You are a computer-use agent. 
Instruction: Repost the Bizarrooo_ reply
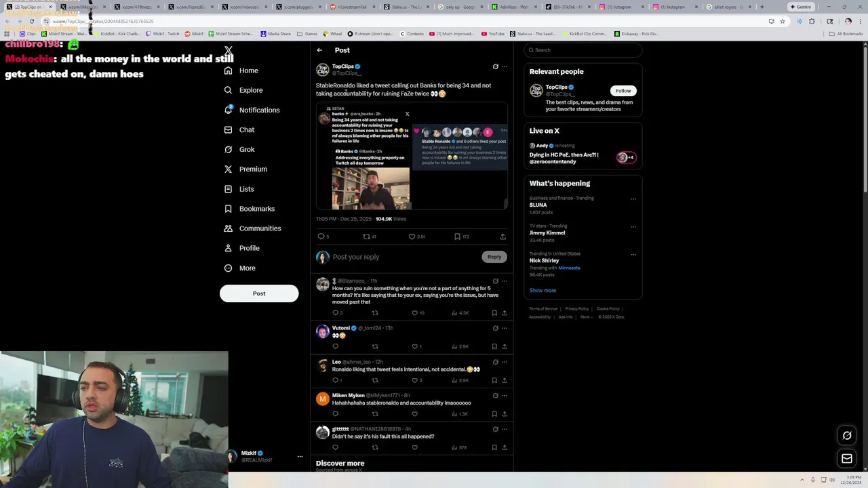click(x=375, y=313)
